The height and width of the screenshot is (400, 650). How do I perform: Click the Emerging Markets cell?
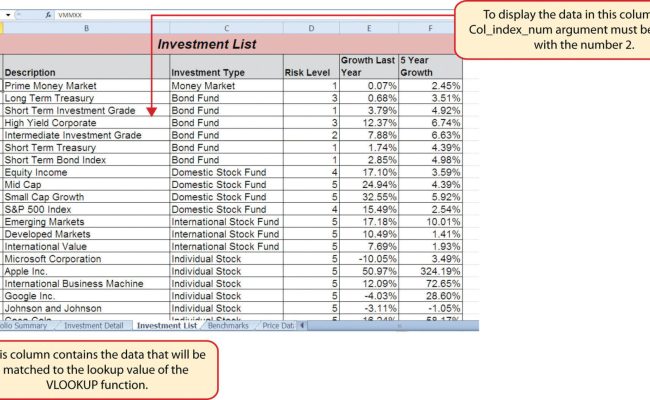pyautogui.click(x=86, y=222)
